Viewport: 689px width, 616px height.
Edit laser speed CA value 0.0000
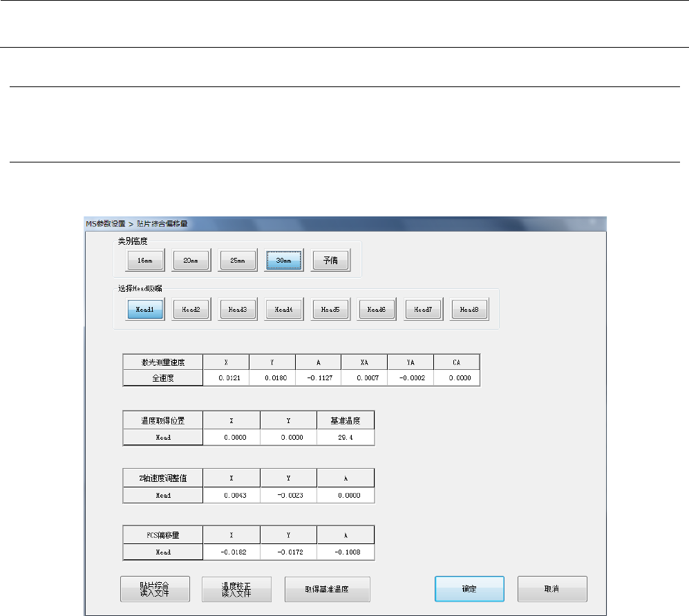(457, 377)
